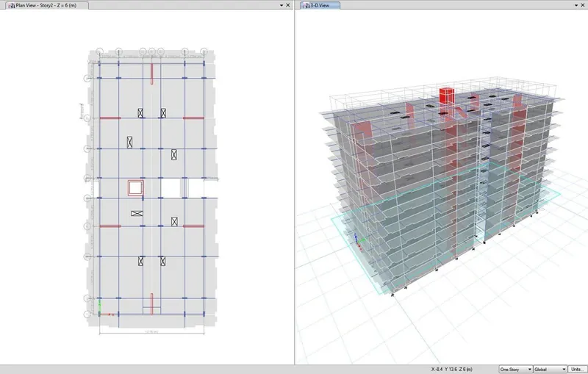Click the plan view origin axes marker
Viewport: 588px width, 374px height.
(x=105, y=309)
